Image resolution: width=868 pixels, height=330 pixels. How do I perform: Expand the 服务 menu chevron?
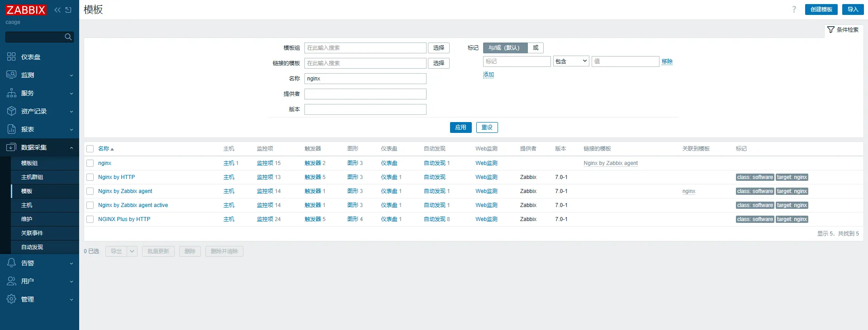[71, 94]
